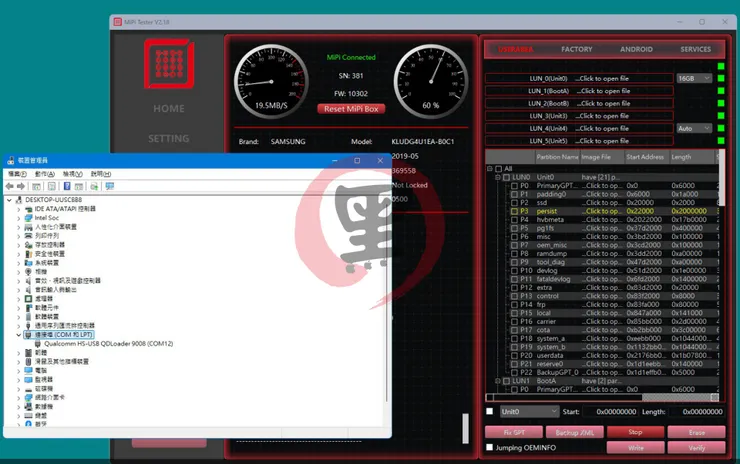Image resolution: width=740 pixels, height=464 pixels.
Task: Click topmost green square under SERVICES tab
Action: pos(721,66)
